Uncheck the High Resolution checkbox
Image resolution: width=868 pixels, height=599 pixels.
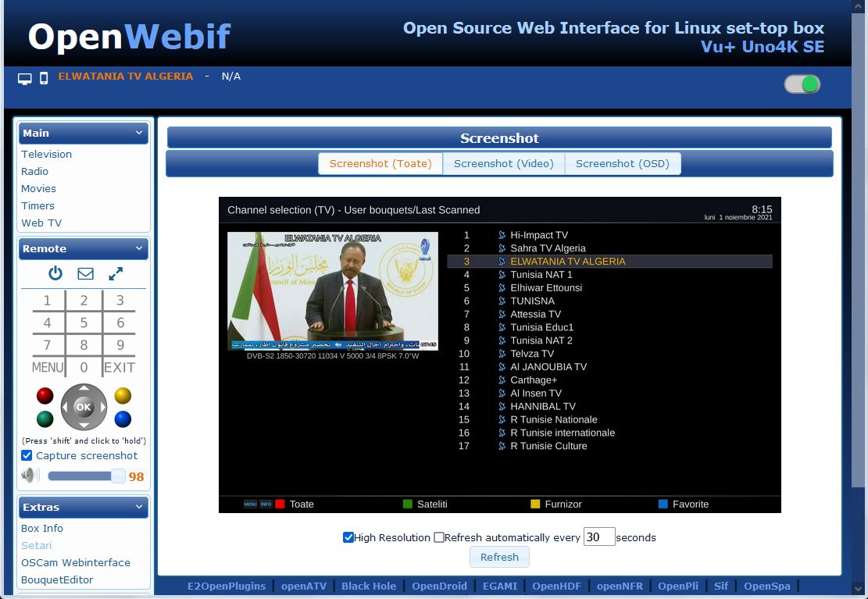pos(348,537)
